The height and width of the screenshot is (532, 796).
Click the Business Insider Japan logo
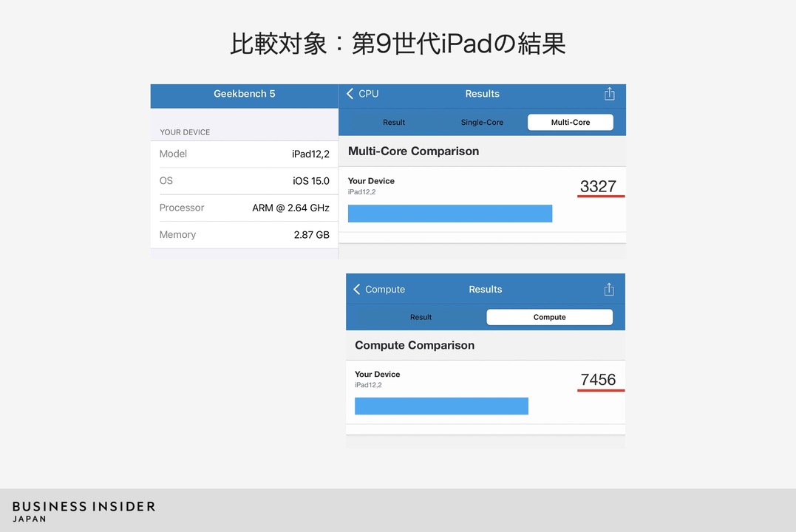84,511
